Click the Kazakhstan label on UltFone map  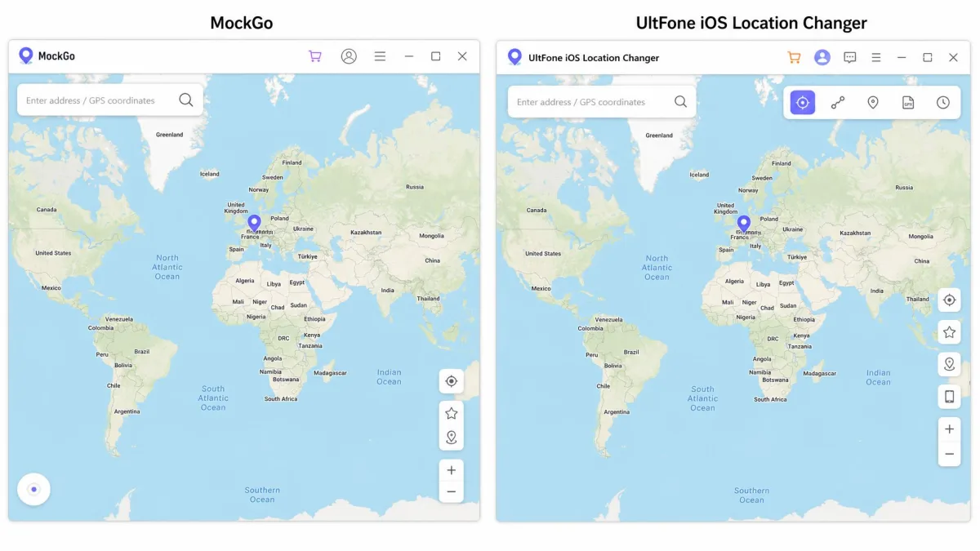(855, 233)
